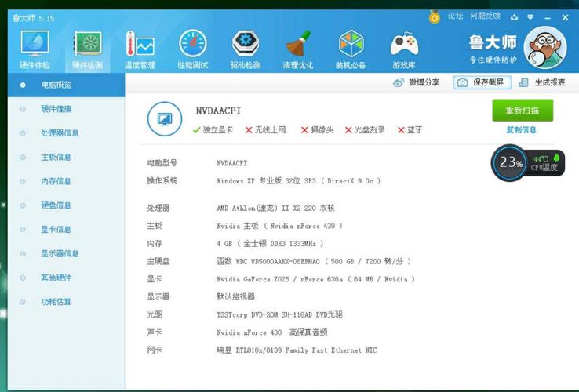The height and width of the screenshot is (392, 579).
Task: Click the 蓝牙 status indicator
Action: (x=410, y=130)
